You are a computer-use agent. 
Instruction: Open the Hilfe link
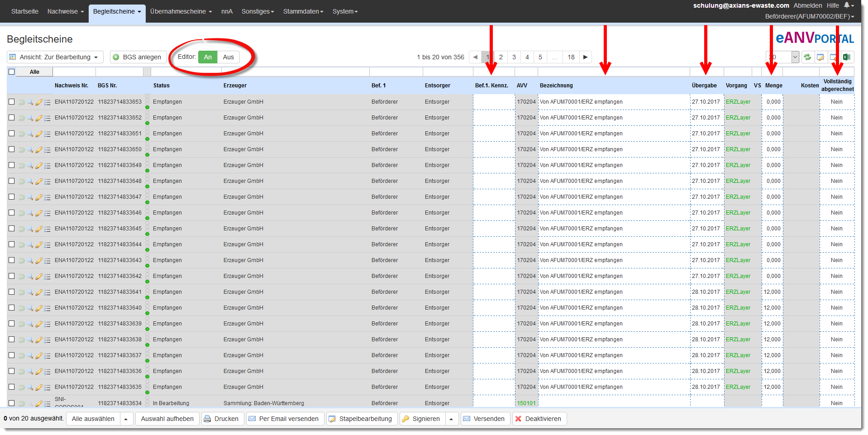click(x=833, y=5)
